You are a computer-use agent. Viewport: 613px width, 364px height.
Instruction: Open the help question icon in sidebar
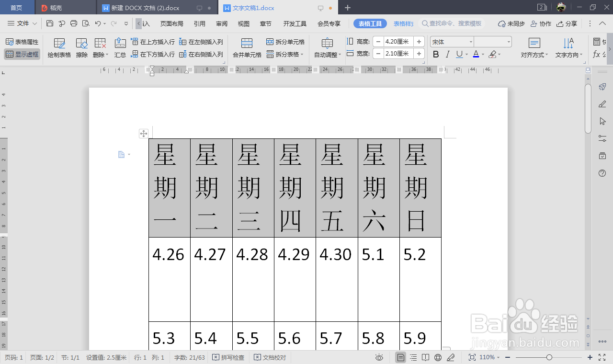602,173
